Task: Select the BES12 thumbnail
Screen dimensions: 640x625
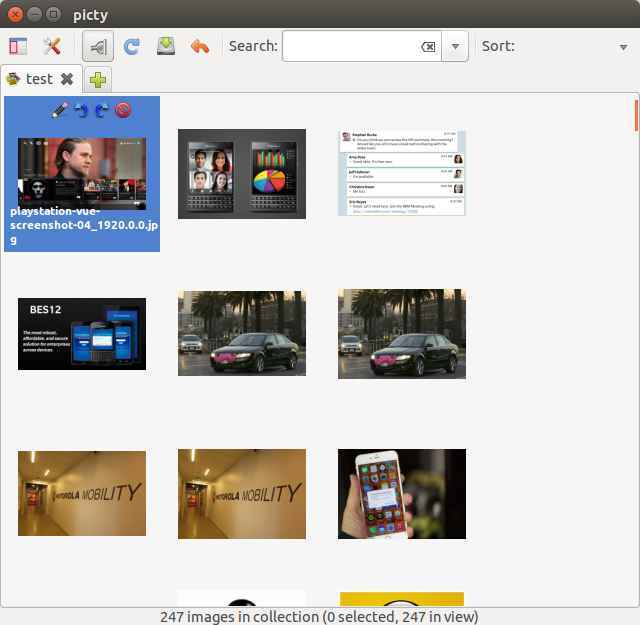Action: point(82,334)
